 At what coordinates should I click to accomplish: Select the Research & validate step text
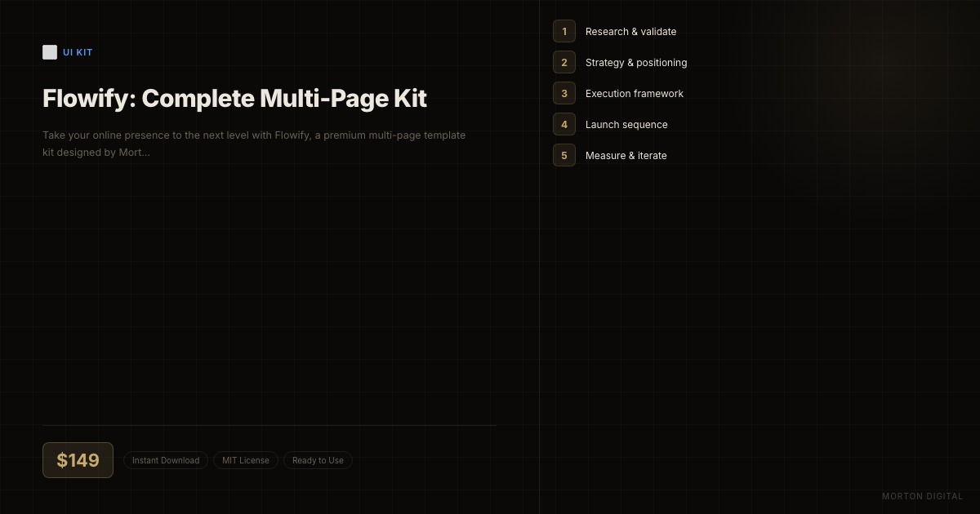[630, 32]
